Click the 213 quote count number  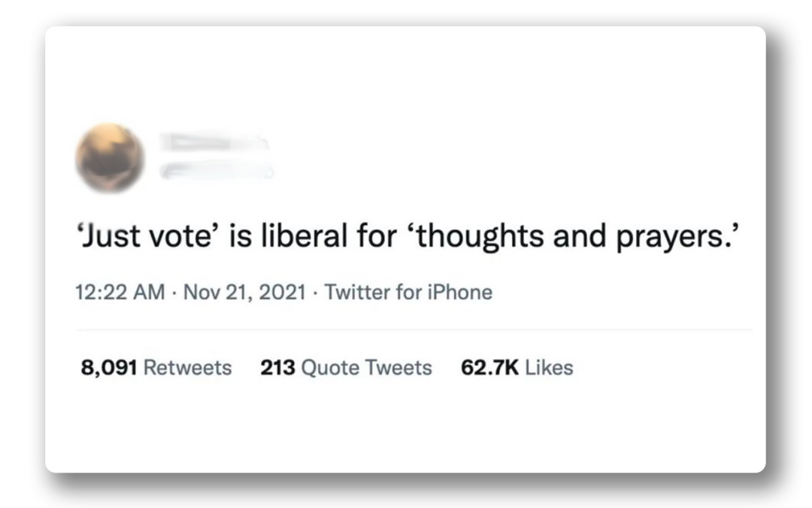[x=277, y=367]
